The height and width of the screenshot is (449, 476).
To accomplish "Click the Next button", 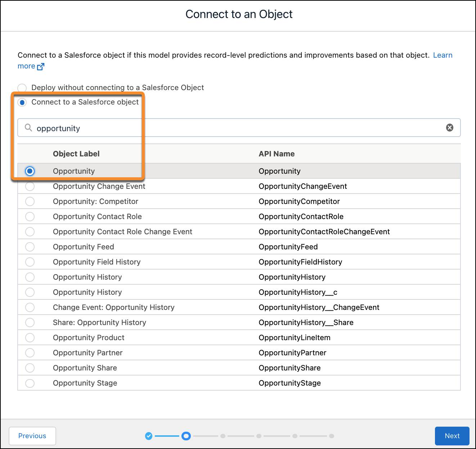I will point(452,436).
